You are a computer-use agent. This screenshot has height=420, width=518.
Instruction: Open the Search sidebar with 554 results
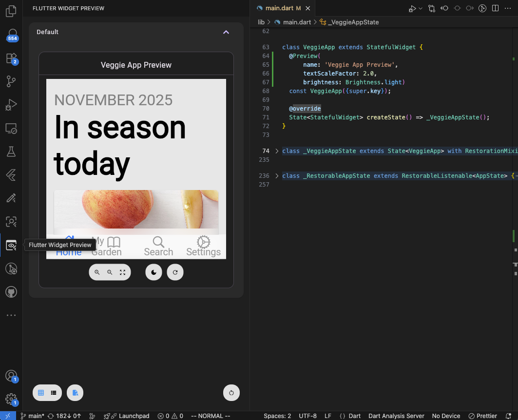click(11, 35)
